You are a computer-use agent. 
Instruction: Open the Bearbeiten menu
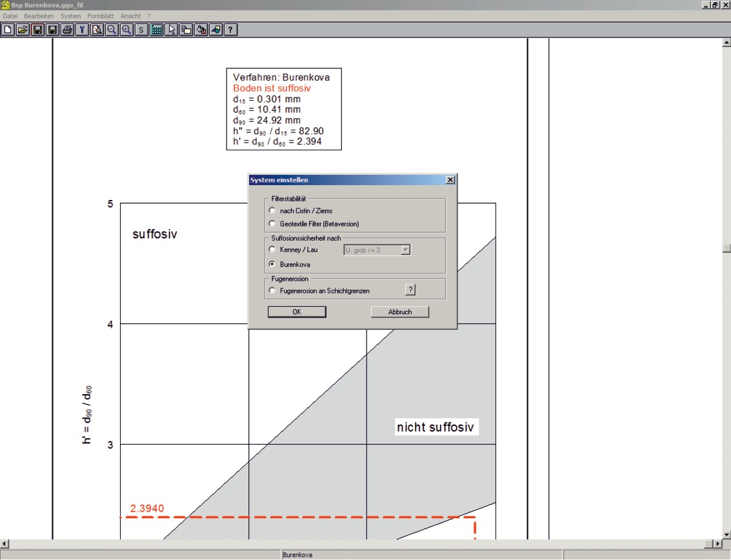pos(39,16)
